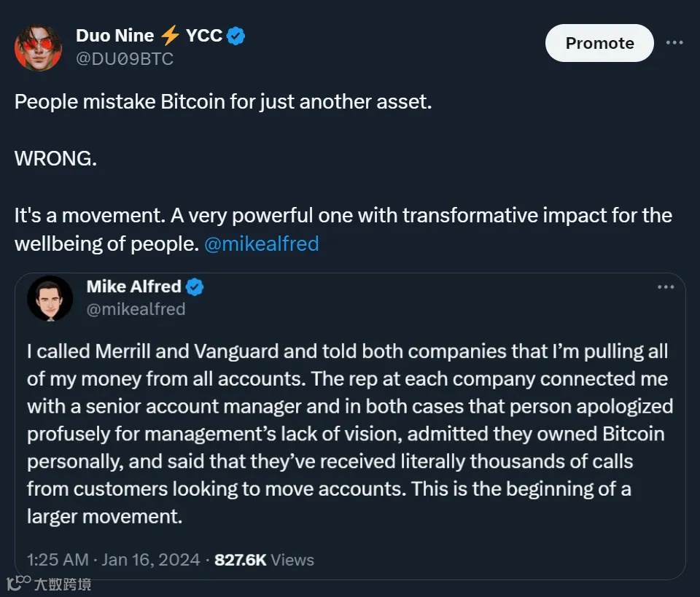Click the "People mistake Bitcoin" sentence
Image resolution: width=700 pixels, height=597 pixels.
pos(223,101)
